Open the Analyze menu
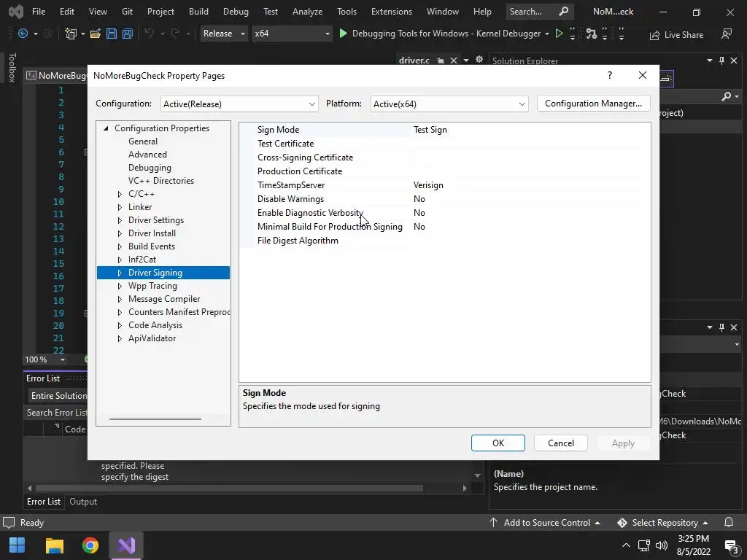747x560 pixels. tap(307, 12)
